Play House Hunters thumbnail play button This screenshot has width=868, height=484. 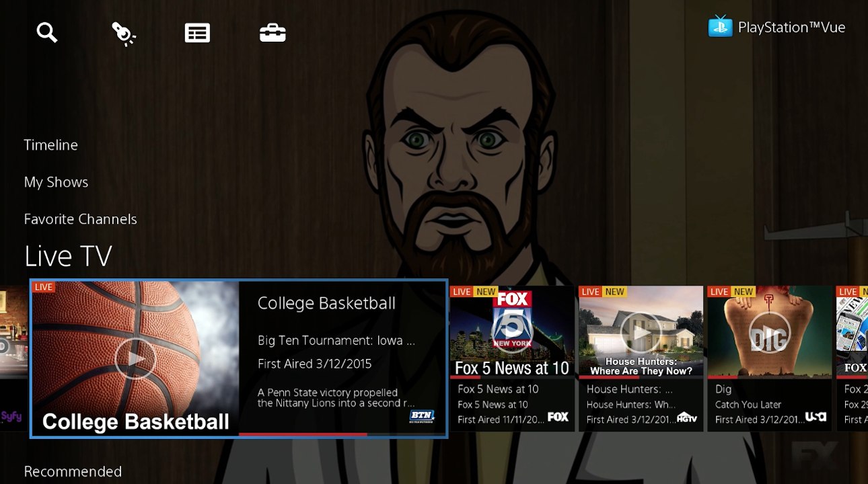click(641, 331)
